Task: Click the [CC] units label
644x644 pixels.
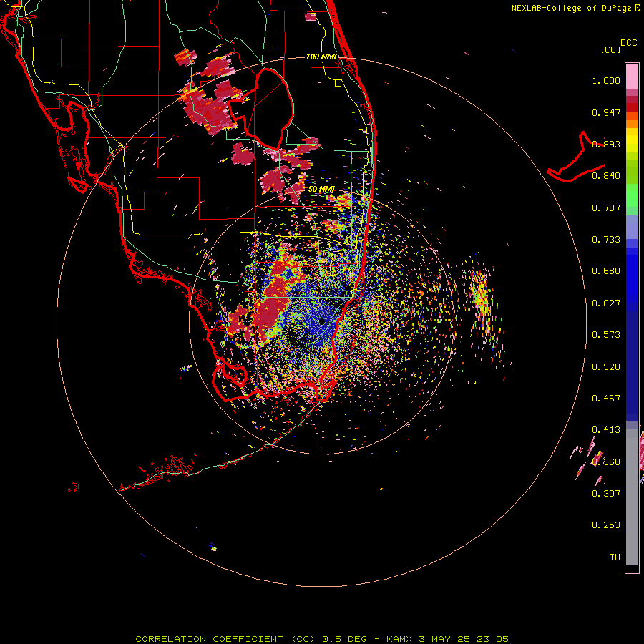Action: 610,49
